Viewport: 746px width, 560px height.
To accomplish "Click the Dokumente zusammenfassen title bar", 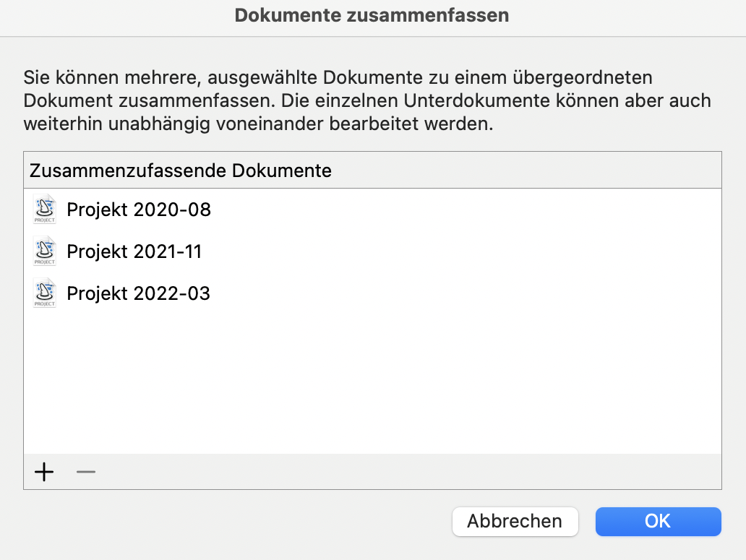I will point(373,14).
